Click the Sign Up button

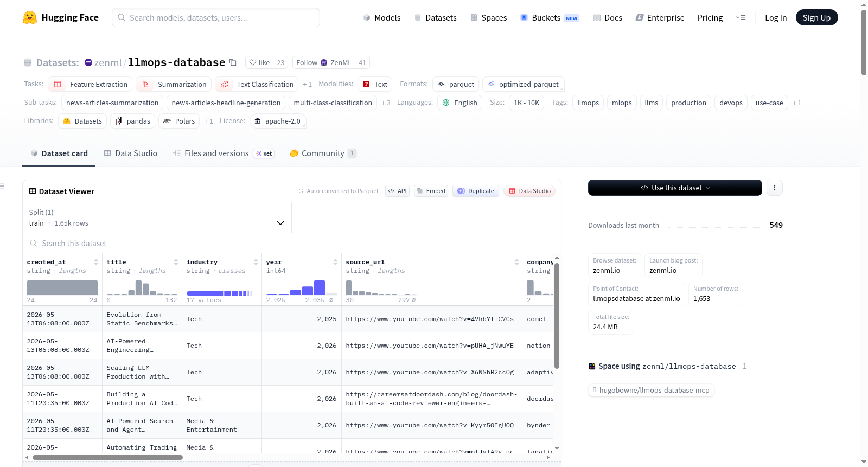pos(816,17)
